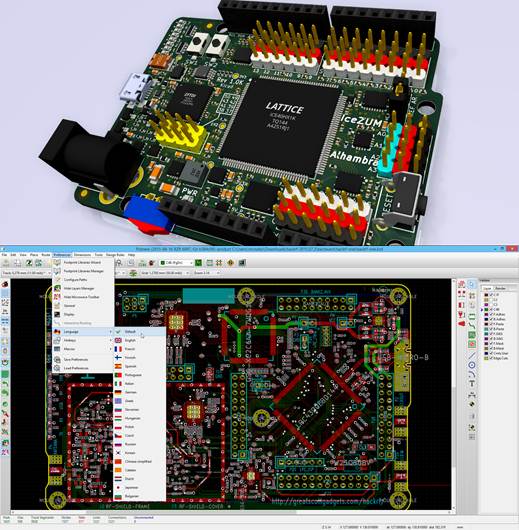Open the Design Rules menu
This screenshot has width=519, height=530.
click(115, 255)
